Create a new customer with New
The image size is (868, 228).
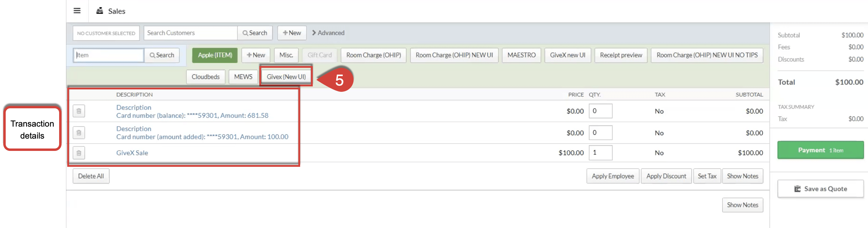tap(292, 33)
